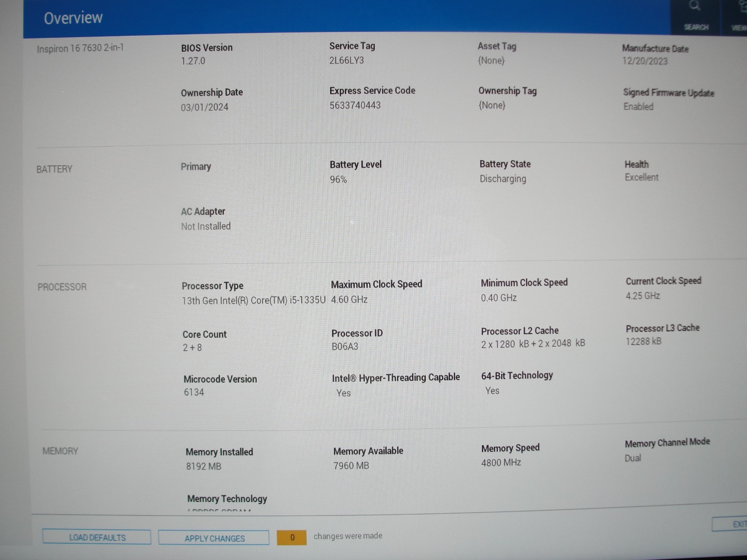
Task: Select Processor L3 Cache 12288 kB
Action: tap(643, 342)
